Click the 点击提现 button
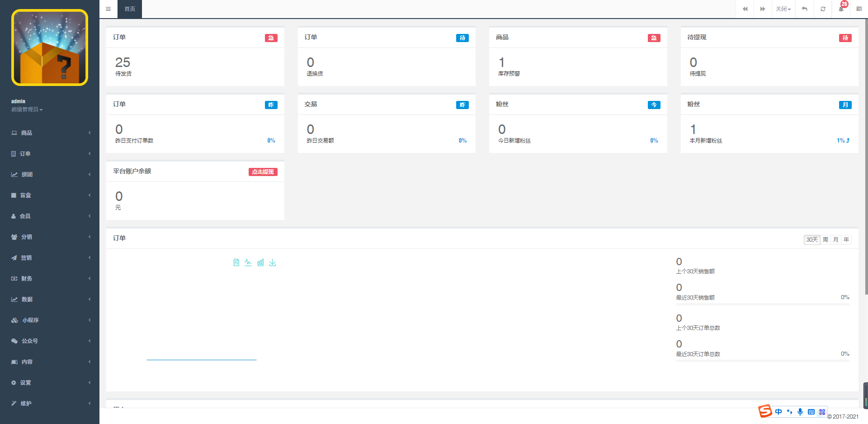 [x=263, y=172]
